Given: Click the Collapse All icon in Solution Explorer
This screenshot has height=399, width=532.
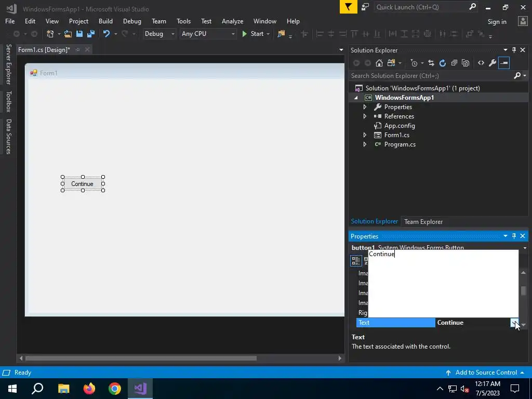Looking at the screenshot, I should pyautogui.click(x=454, y=63).
